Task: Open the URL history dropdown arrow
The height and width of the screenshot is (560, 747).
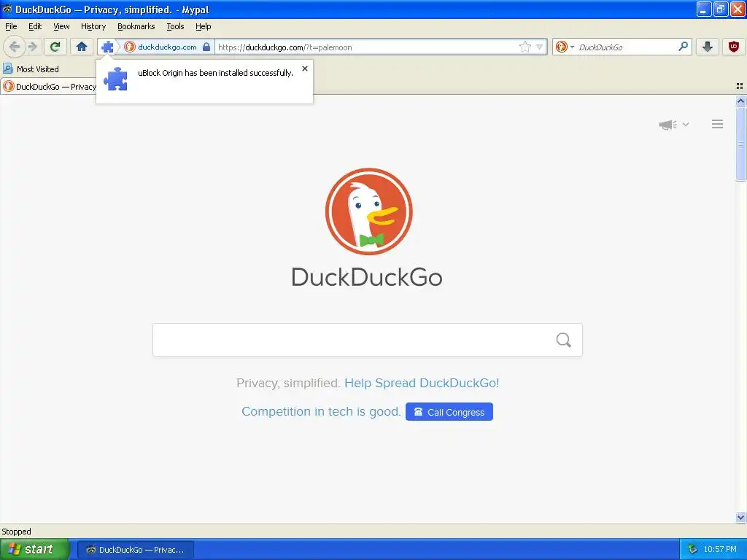Action: click(539, 47)
